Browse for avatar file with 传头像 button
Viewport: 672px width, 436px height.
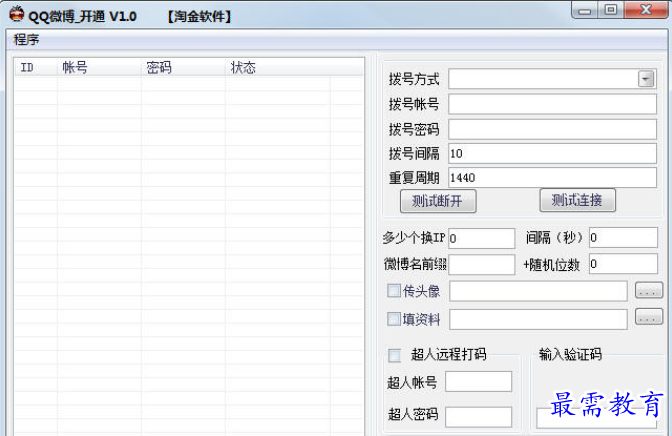pos(649,290)
